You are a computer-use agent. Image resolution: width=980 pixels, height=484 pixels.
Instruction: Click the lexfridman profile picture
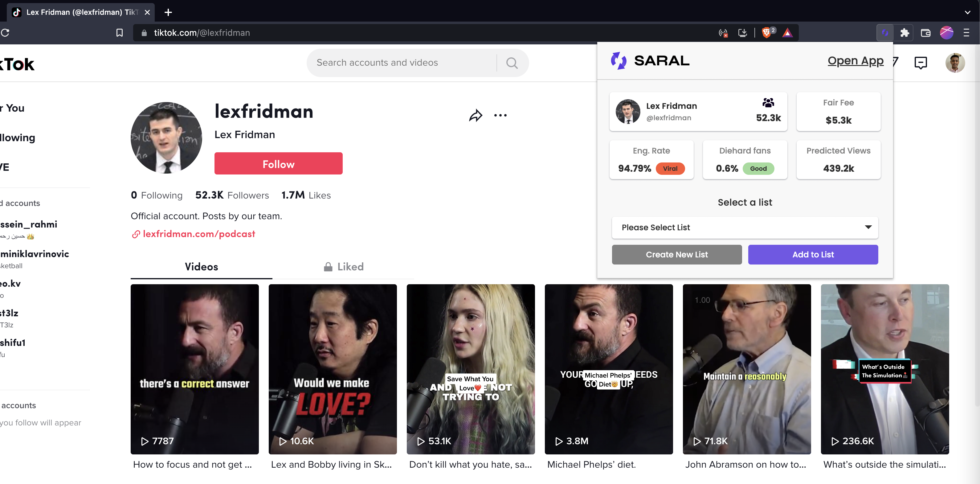[x=166, y=138]
